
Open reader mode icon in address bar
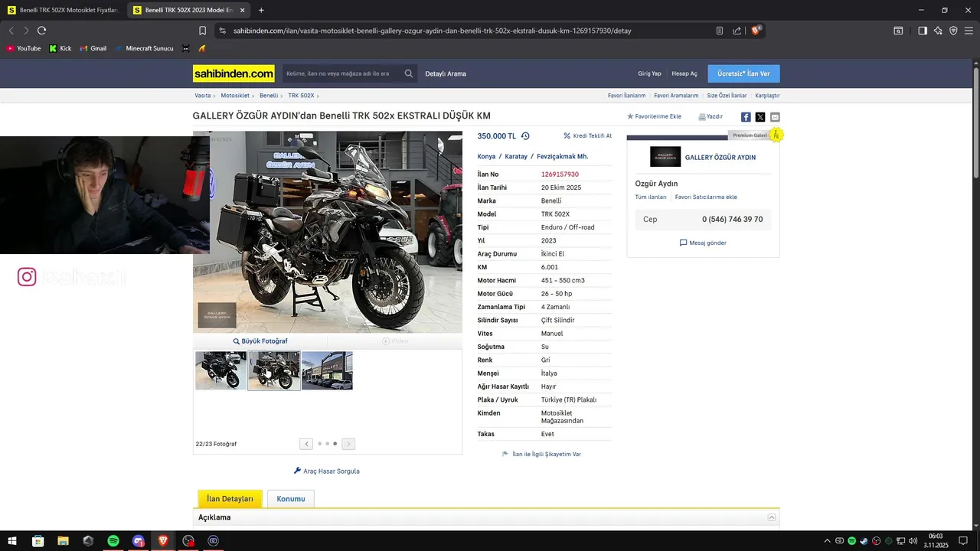[x=720, y=31]
